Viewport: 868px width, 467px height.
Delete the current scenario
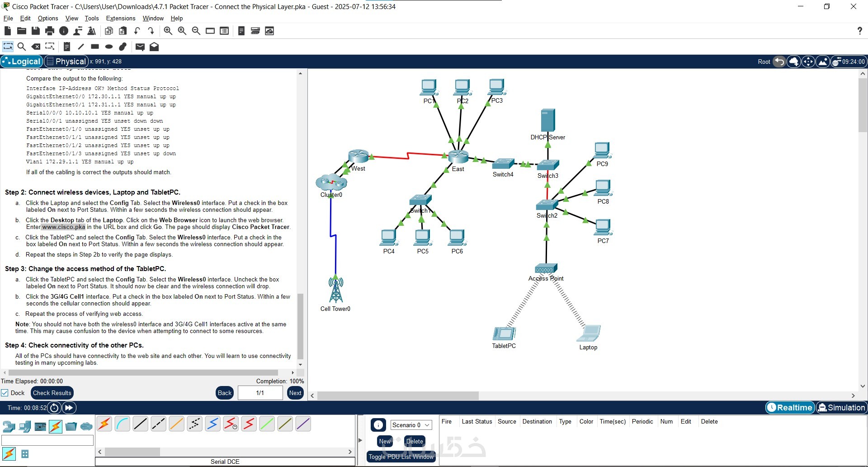tap(415, 441)
